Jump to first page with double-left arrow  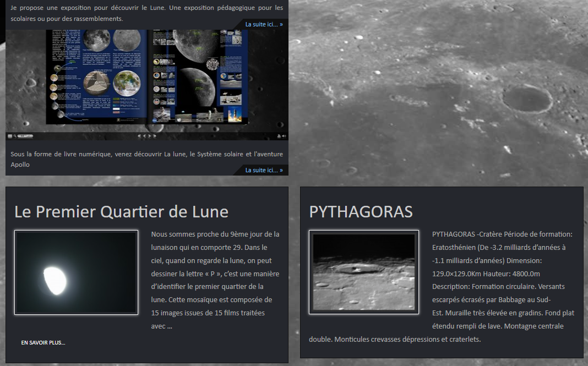[139, 136]
